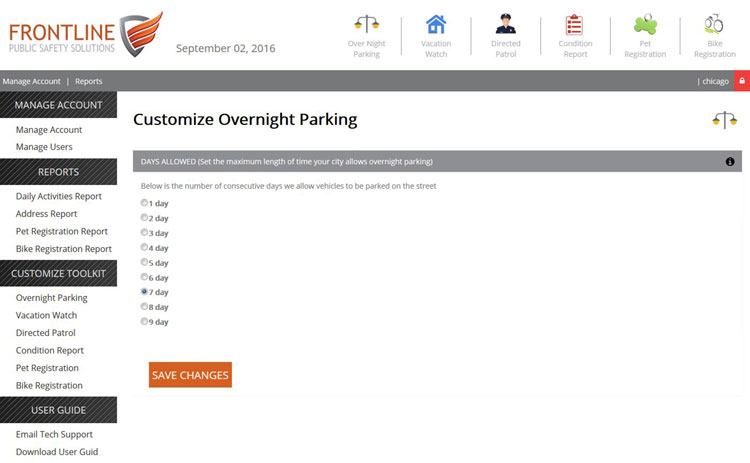This screenshot has height=463, width=750.
Task: Click the September 02, 2016 date text
Action: pyautogui.click(x=226, y=48)
